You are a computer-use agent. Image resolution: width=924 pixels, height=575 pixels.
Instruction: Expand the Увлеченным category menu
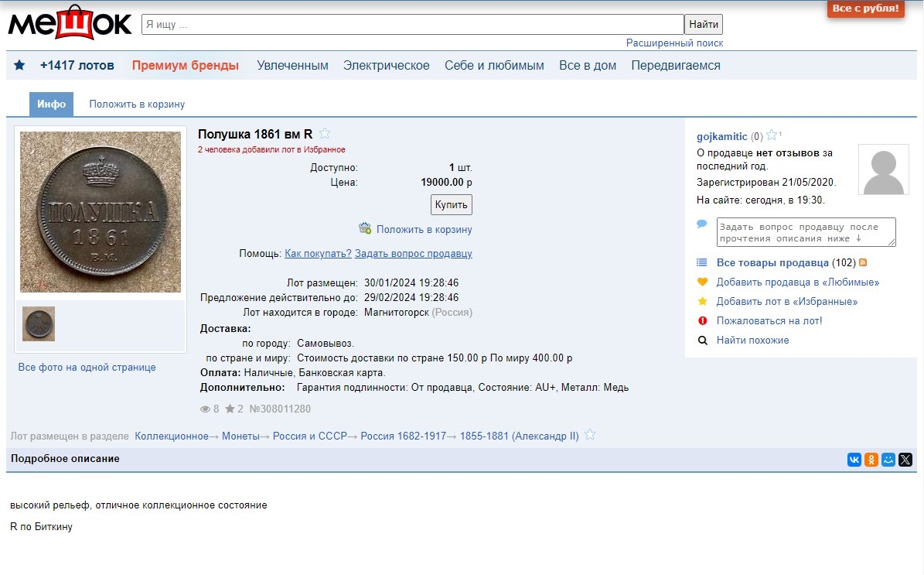(x=292, y=66)
